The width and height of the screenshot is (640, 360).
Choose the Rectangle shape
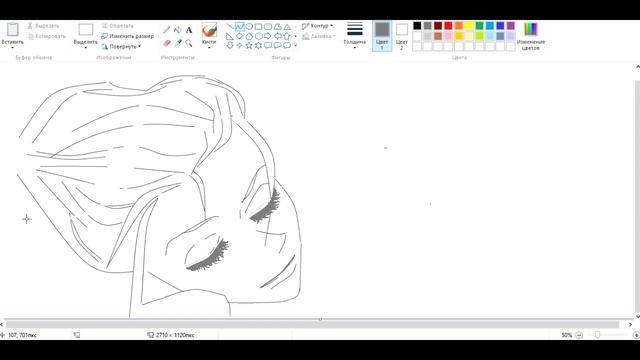pos(258,27)
